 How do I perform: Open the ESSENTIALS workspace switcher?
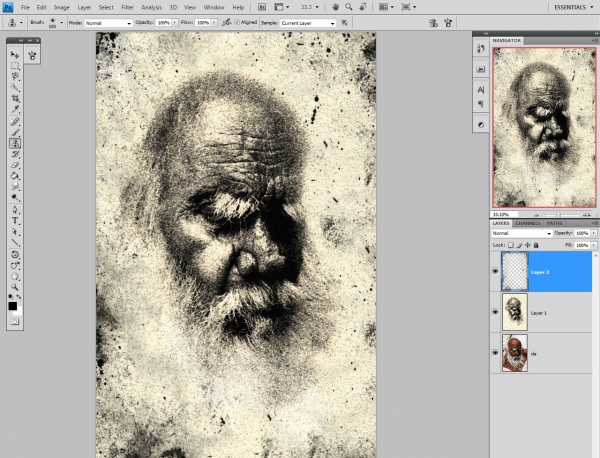click(x=574, y=7)
